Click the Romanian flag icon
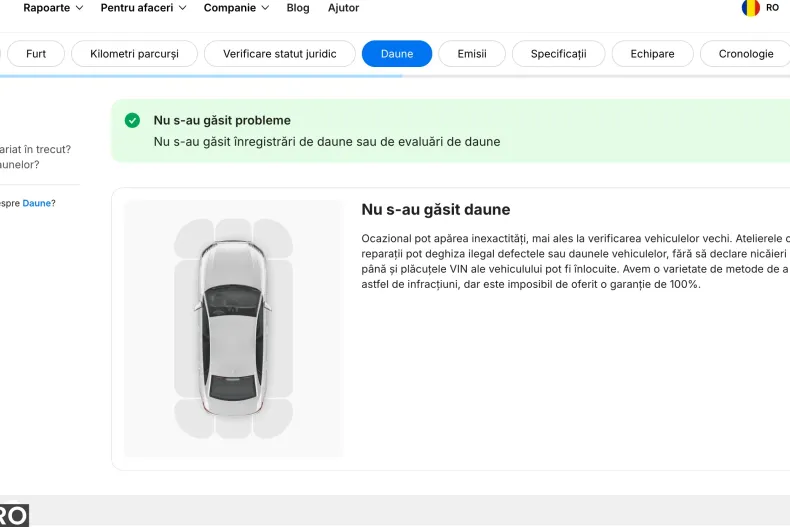The height and width of the screenshot is (527, 790). click(x=750, y=8)
